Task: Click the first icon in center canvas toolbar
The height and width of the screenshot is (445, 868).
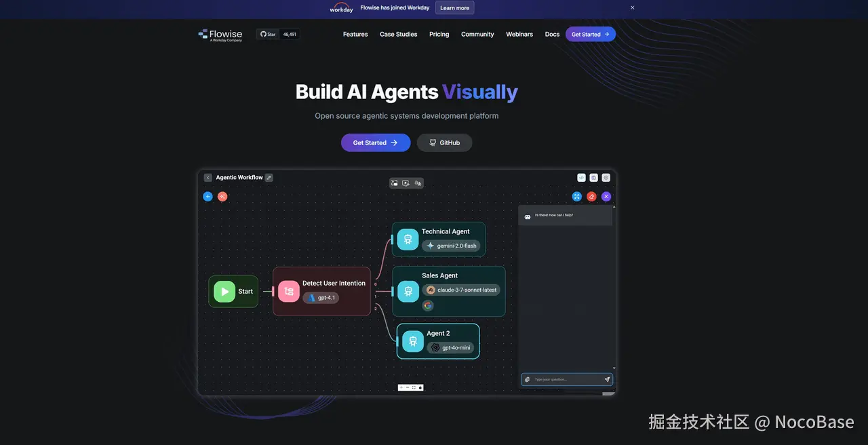Action: click(x=394, y=183)
